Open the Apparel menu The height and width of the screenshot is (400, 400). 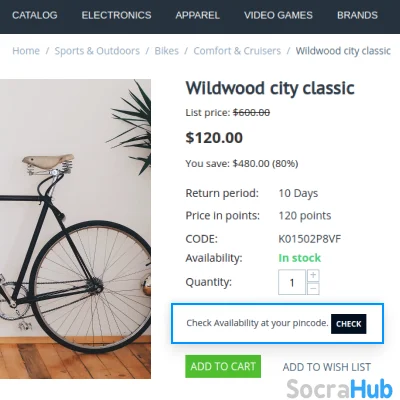pos(197,15)
